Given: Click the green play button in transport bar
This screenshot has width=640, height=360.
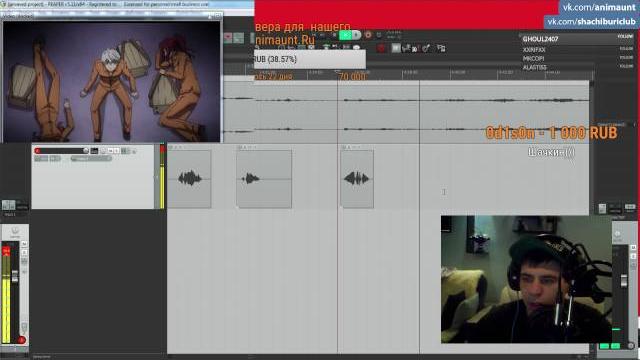Looking at the screenshot, I should (x=345, y=36).
